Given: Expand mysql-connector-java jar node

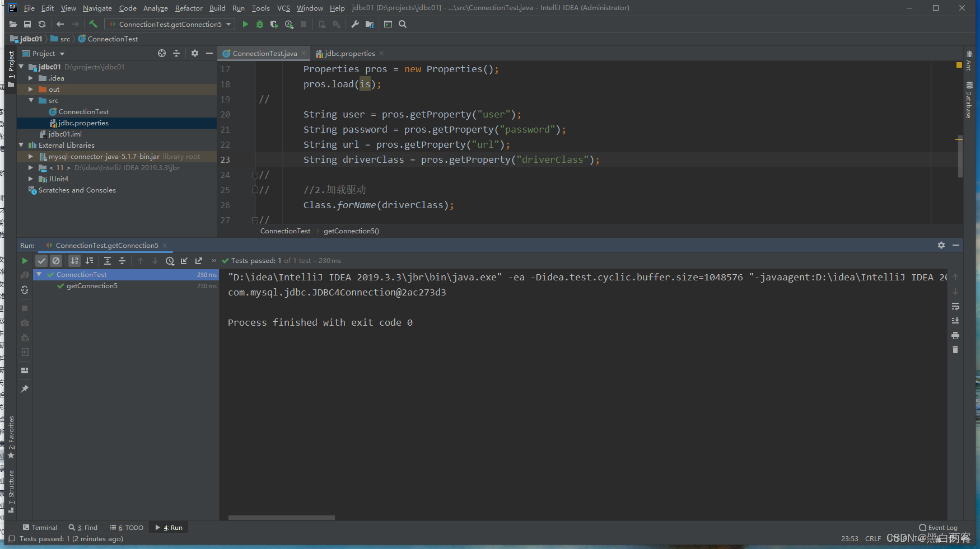Looking at the screenshot, I should click(31, 156).
